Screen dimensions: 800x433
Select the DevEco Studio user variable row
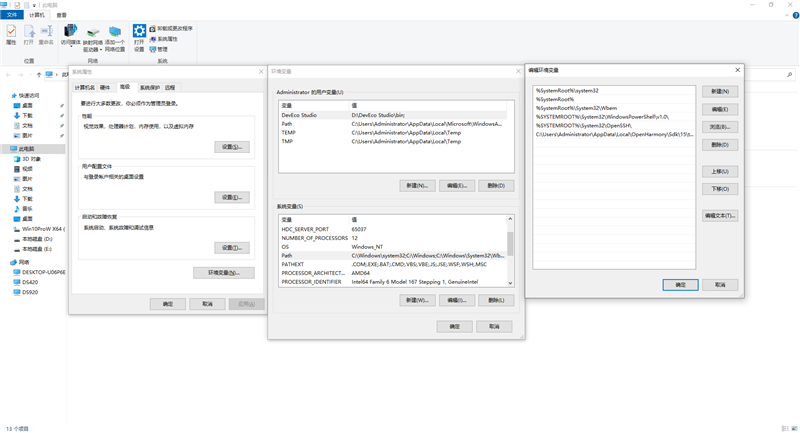[393, 115]
